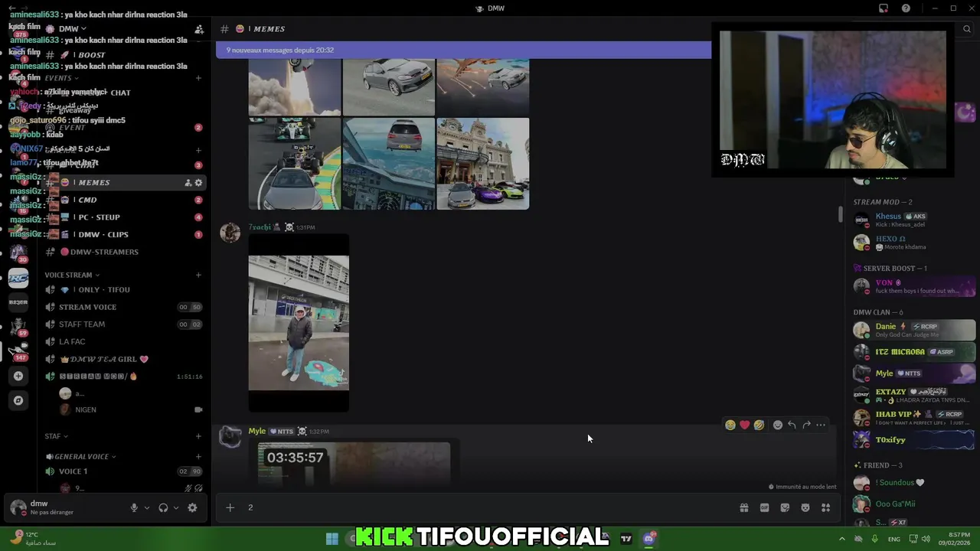Collapse the VOICE STREAM category
The image size is (980, 551).
tap(72, 275)
